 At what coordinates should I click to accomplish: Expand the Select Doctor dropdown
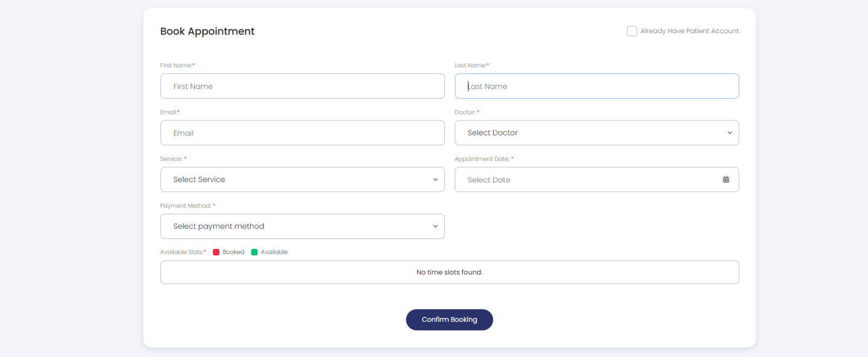(x=597, y=132)
